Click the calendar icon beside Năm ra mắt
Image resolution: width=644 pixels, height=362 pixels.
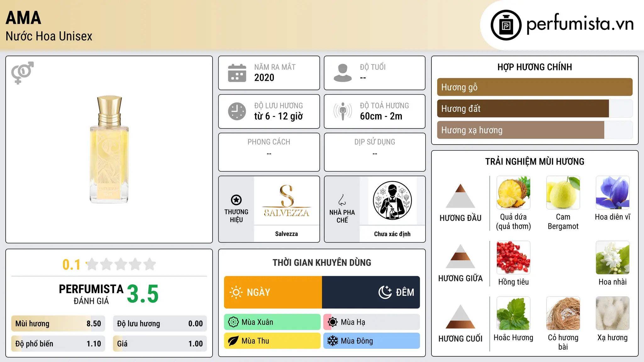coord(237,73)
